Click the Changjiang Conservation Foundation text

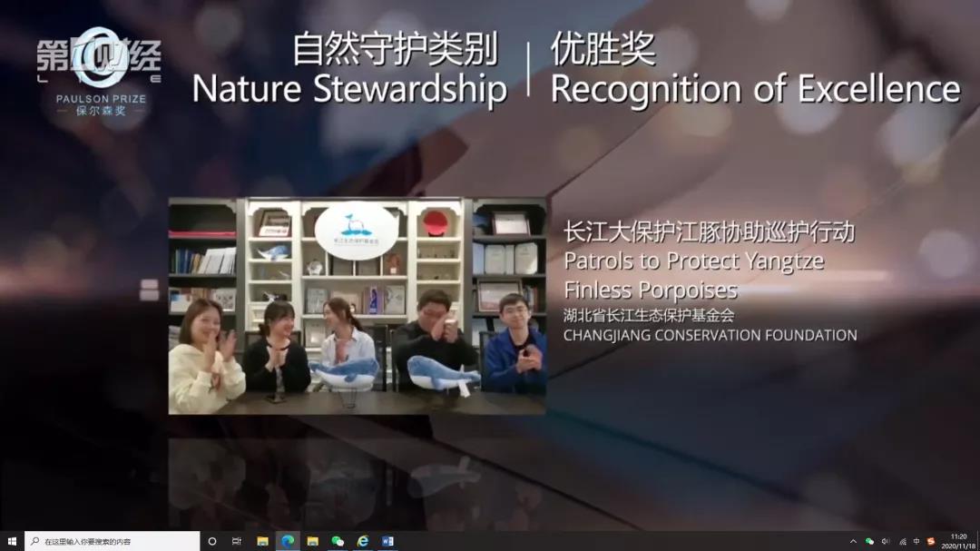click(710, 335)
